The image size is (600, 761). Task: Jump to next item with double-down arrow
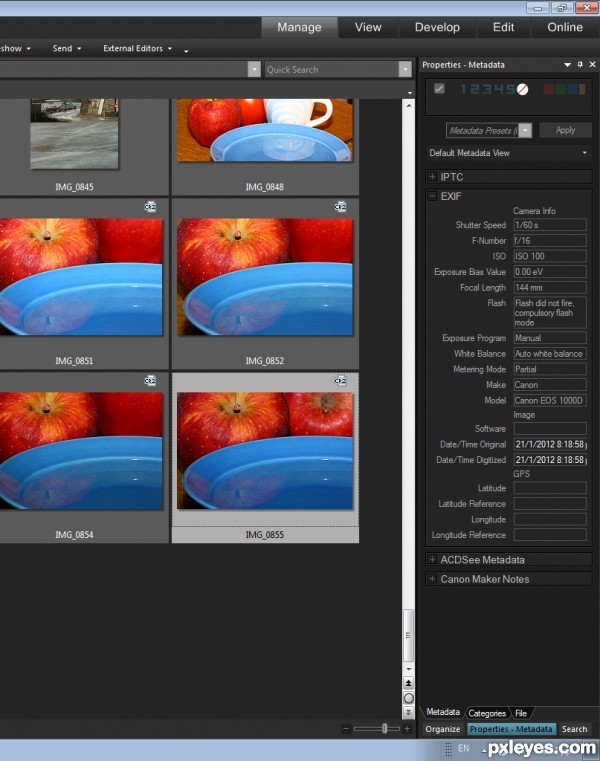click(x=409, y=712)
